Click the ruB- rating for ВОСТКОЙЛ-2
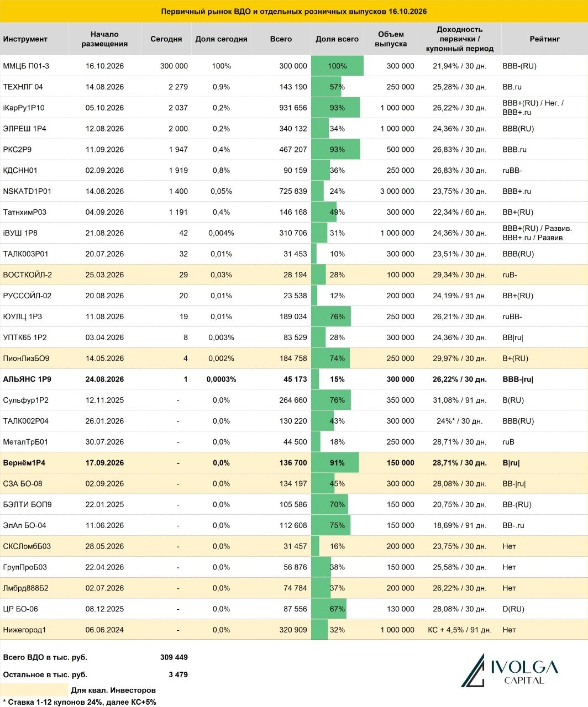The image size is (588, 707). (510, 275)
